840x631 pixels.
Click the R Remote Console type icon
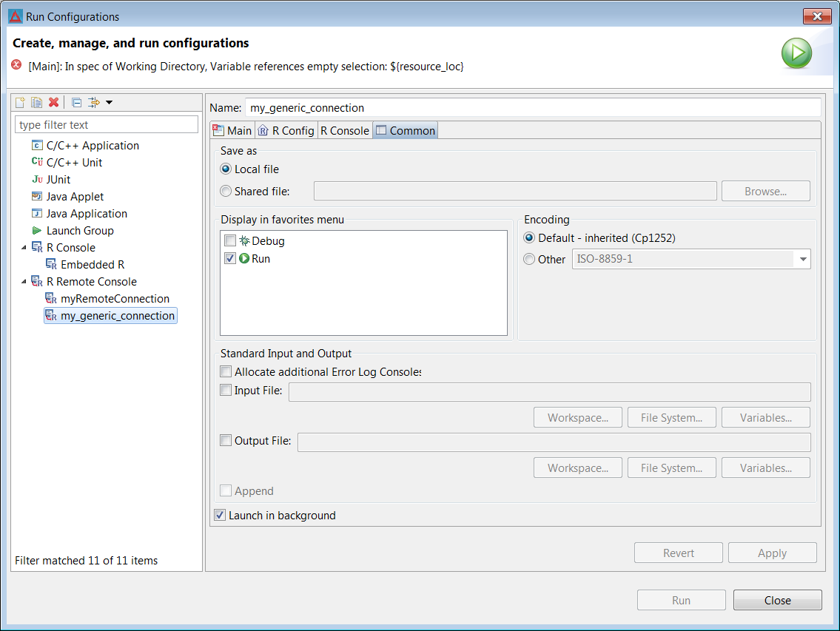coord(37,281)
